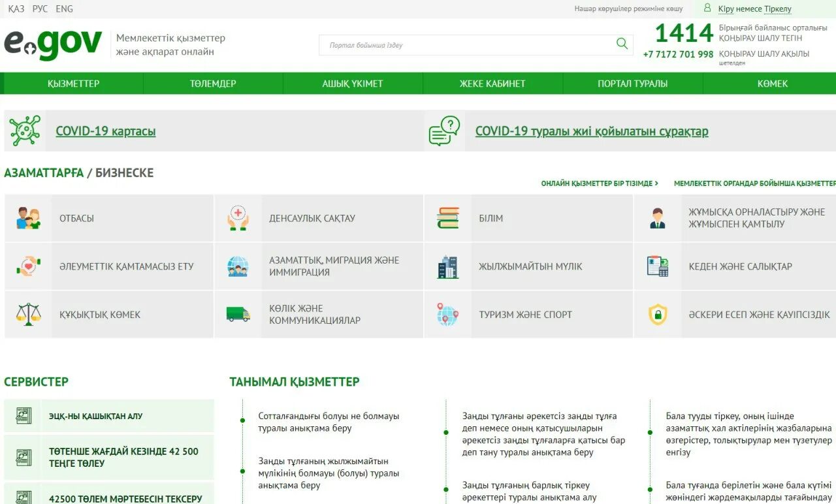Open МЕМЛЕКЕТТІК ОРГАНДАР БОЙЫНША ҚЫЗМЕТТЕР link
The height and width of the screenshot is (504, 836).
[755, 183]
